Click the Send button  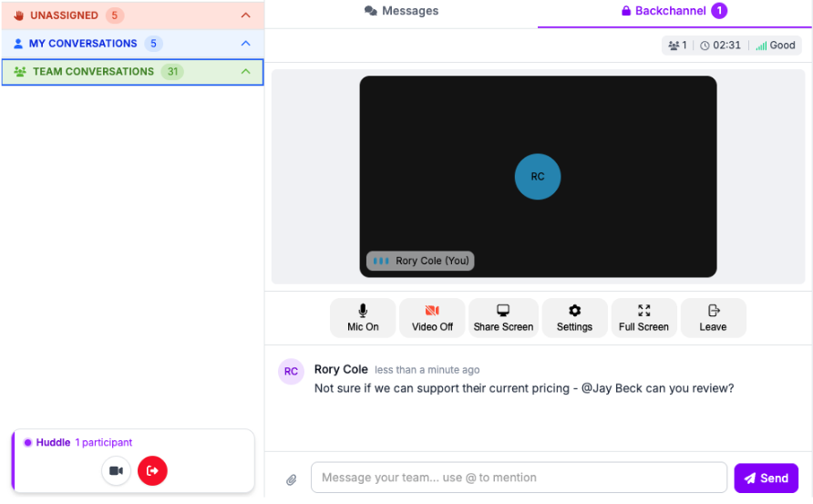(x=766, y=478)
